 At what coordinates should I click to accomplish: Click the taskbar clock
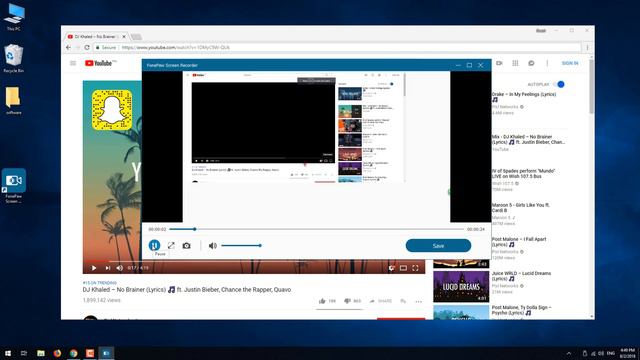coord(627,353)
